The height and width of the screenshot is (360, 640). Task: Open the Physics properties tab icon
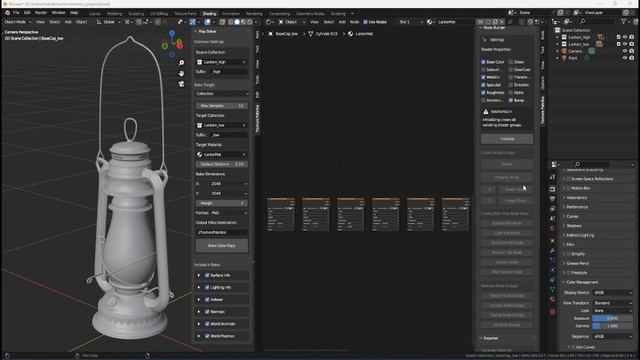pos(553,270)
